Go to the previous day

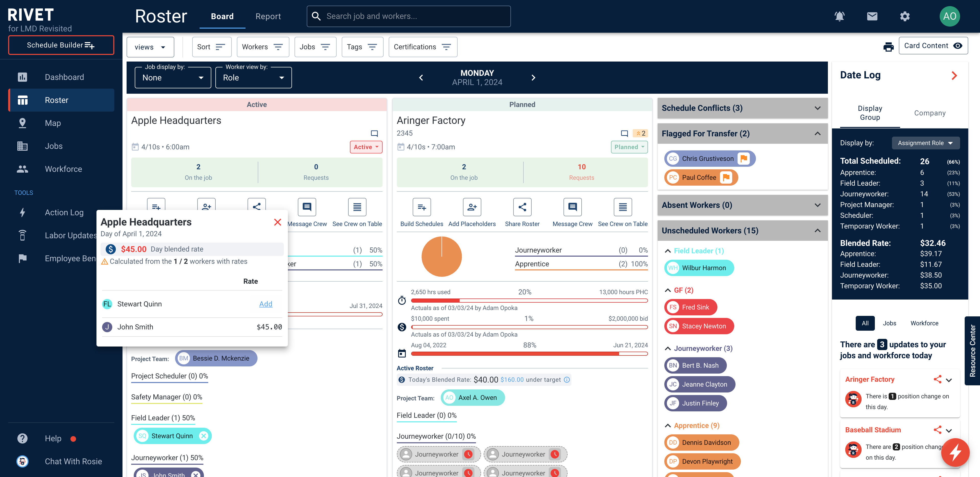(421, 78)
